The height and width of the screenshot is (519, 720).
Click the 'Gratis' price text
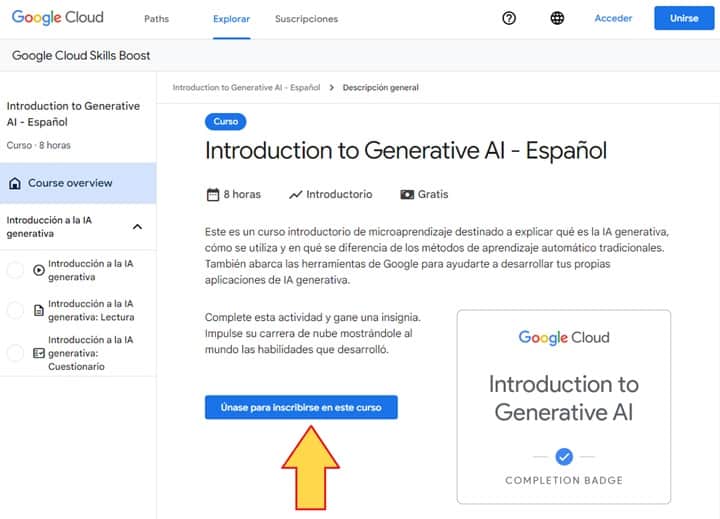(433, 195)
